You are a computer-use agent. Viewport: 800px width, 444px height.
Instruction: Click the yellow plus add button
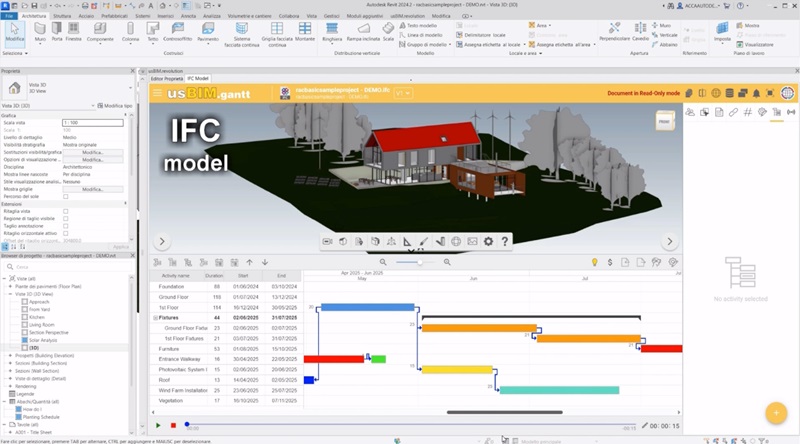(776, 412)
